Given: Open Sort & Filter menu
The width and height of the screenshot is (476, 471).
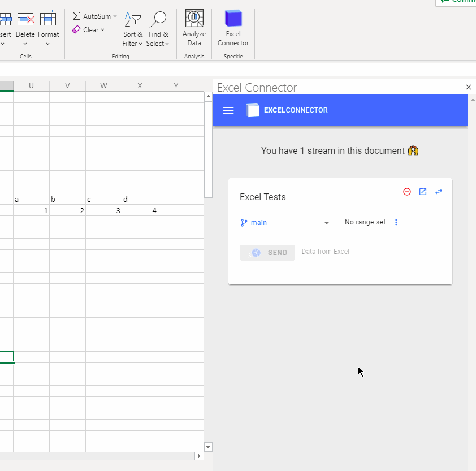Looking at the screenshot, I should click(x=133, y=29).
